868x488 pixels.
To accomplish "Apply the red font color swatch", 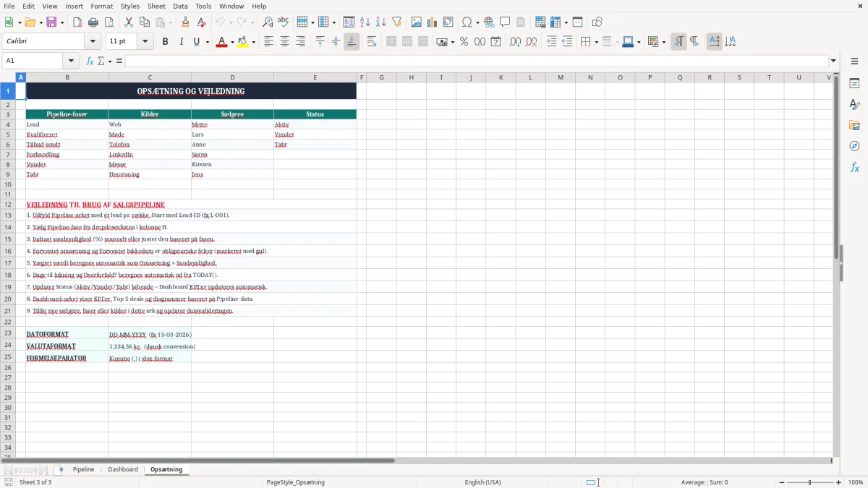I will [x=221, y=42].
